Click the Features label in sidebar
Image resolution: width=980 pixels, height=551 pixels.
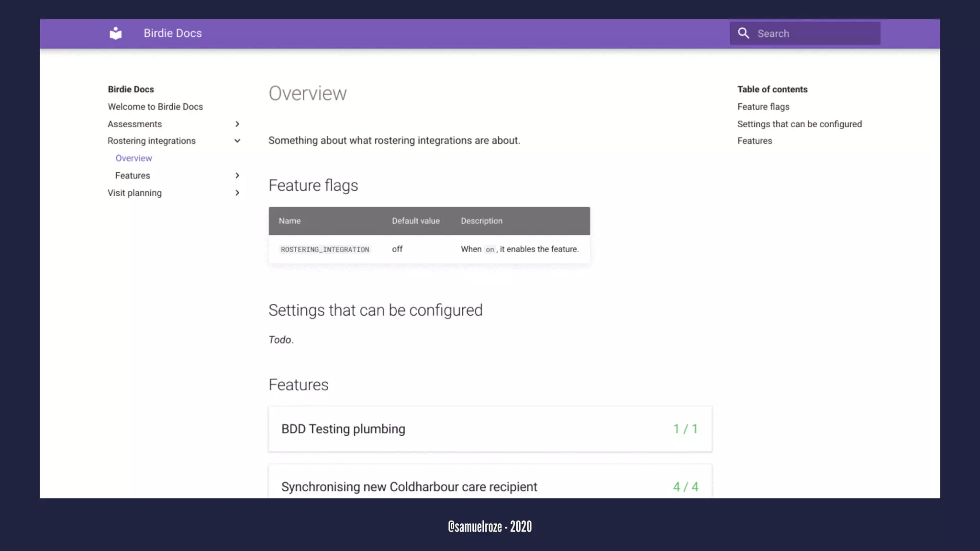point(133,176)
